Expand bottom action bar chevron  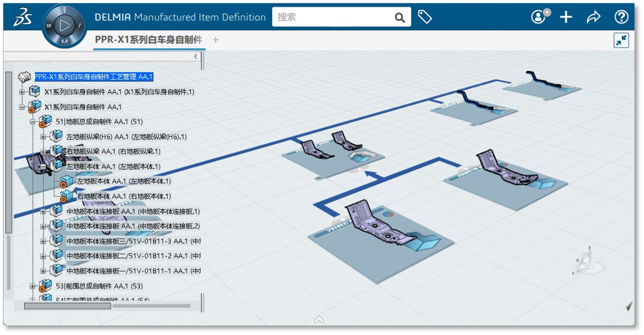point(319,320)
